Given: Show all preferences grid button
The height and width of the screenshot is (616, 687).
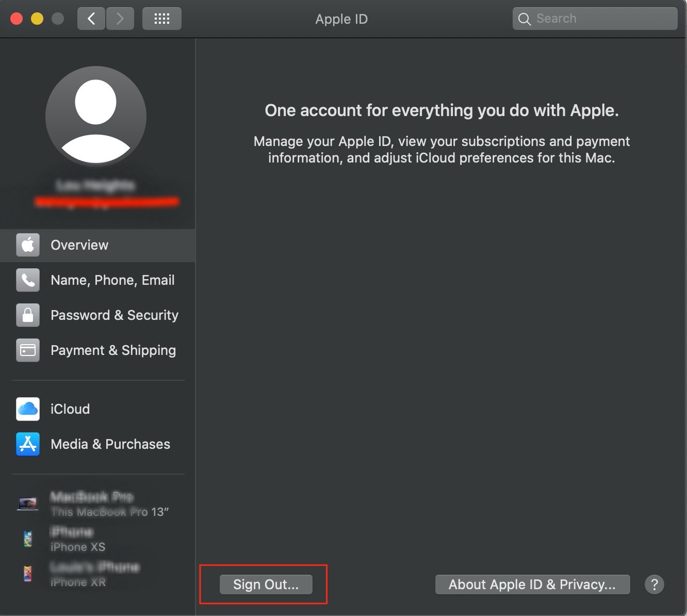Looking at the screenshot, I should click(162, 19).
